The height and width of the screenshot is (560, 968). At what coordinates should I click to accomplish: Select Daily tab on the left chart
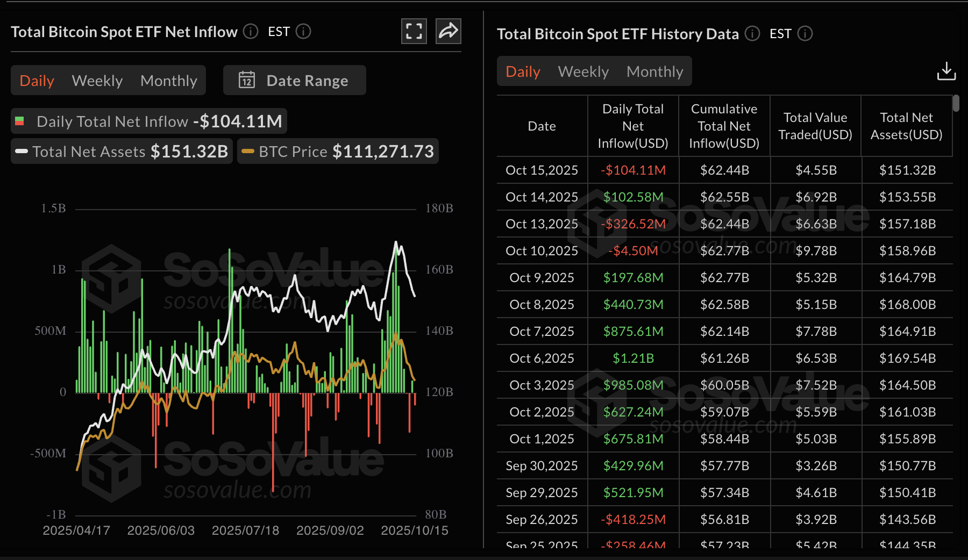coord(37,80)
